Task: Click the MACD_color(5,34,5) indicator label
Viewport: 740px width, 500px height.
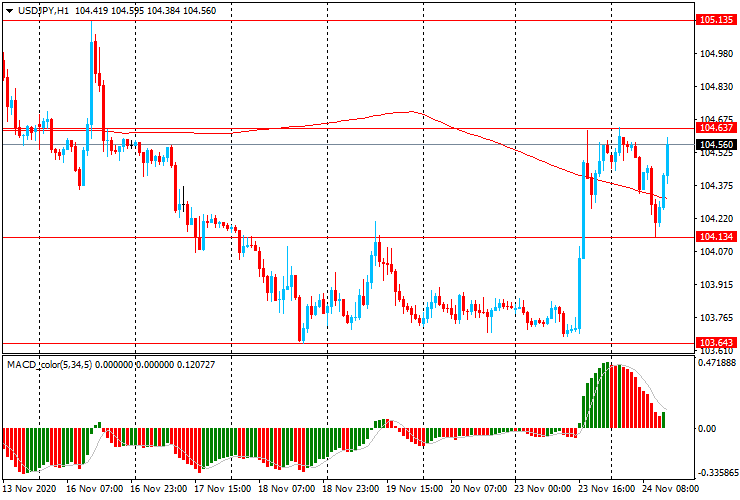Action: pyautogui.click(x=50, y=365)
